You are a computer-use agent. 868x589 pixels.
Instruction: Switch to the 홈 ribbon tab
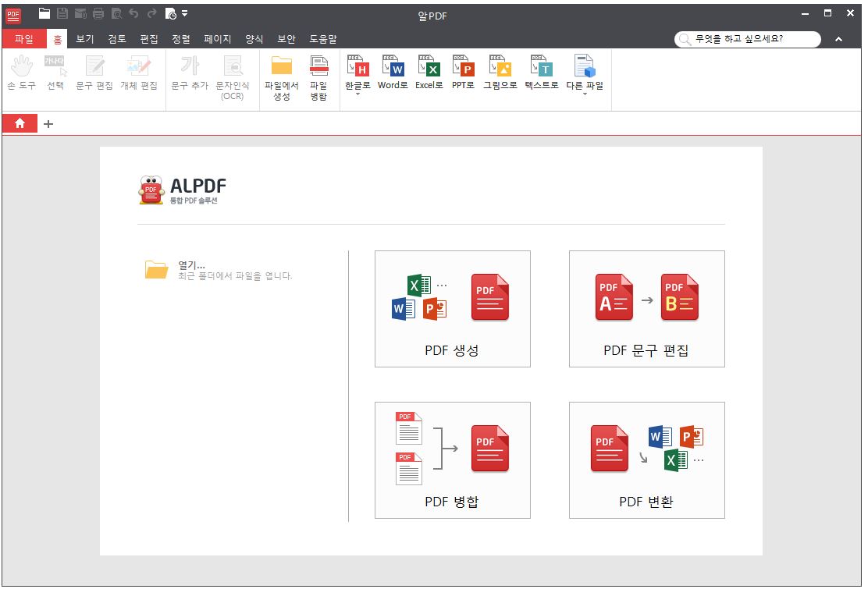click(57, 39)
